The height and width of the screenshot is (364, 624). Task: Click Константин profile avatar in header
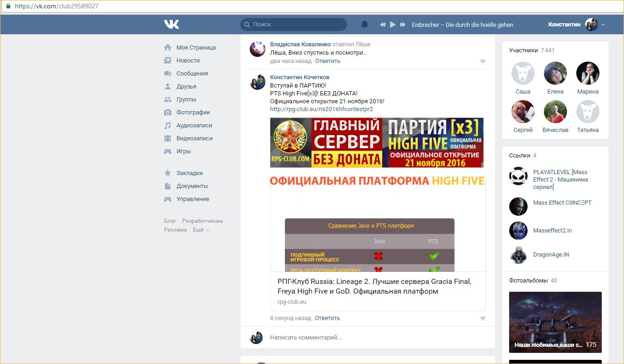[592, 25]
